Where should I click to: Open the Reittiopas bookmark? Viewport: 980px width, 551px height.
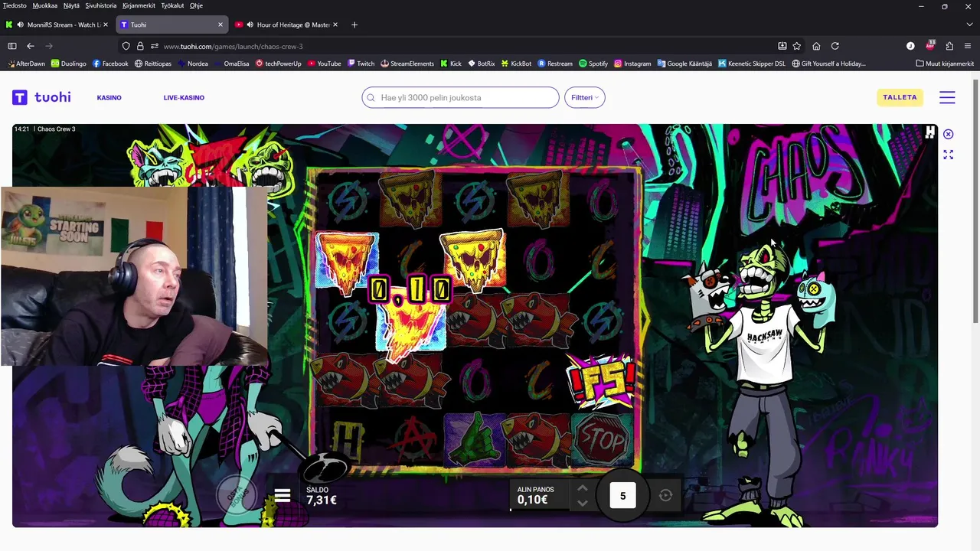click(153, 64)
